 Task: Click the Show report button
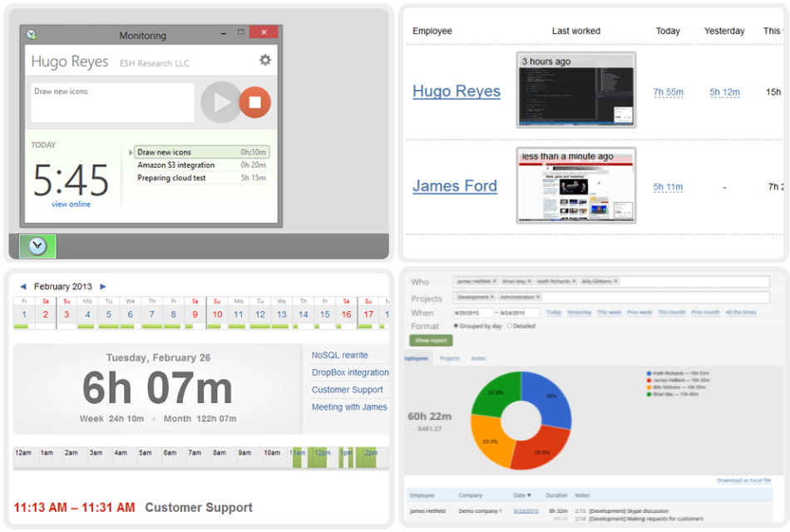tap(431, 341)
